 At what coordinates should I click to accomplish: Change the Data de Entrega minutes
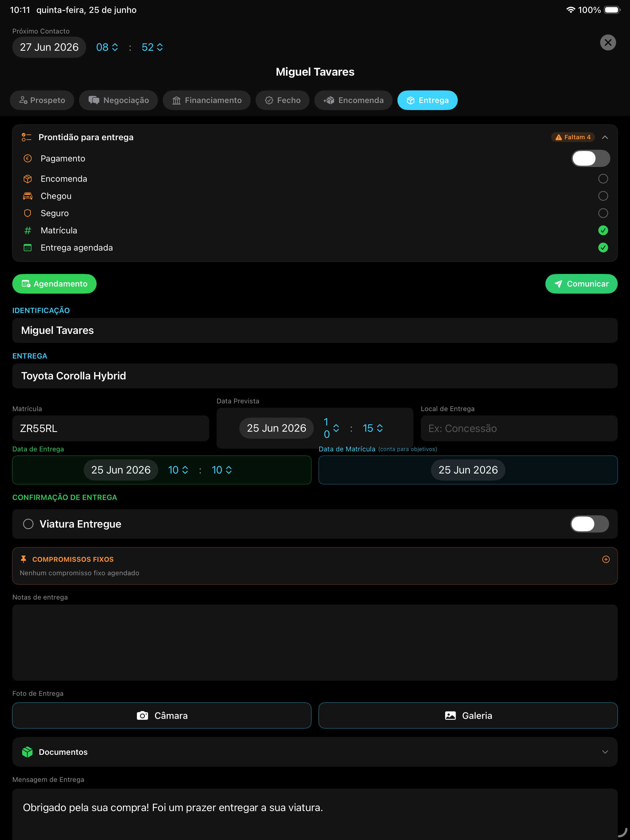point(221,470)
